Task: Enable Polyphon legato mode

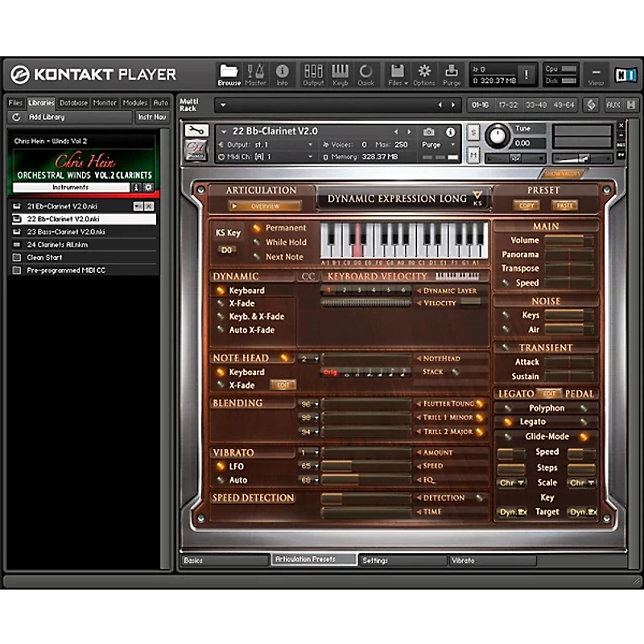Action: click(508, 408)
